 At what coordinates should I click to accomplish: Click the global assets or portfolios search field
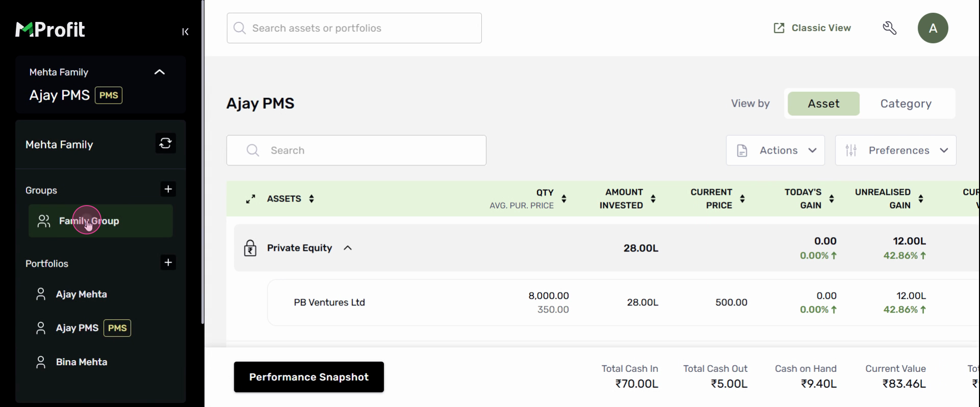pos(354,28)
